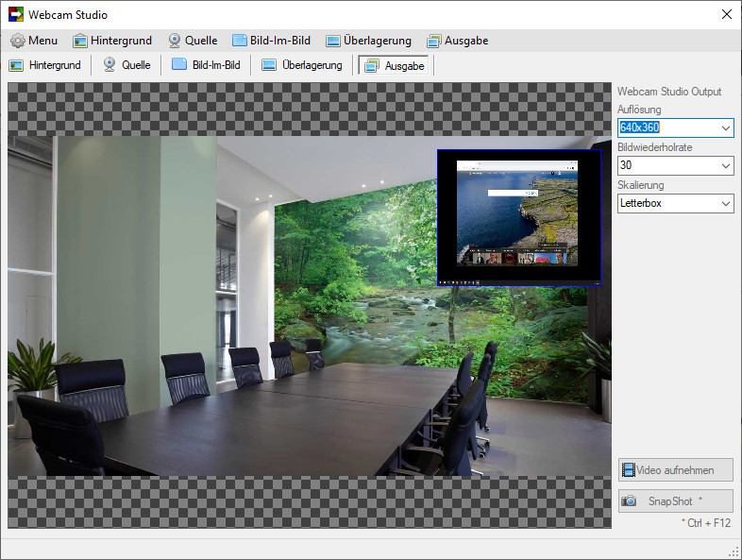742x560 pixels.
Task: Expand the Auflösung resolution dropdown
Action: [x=725, y=127]
